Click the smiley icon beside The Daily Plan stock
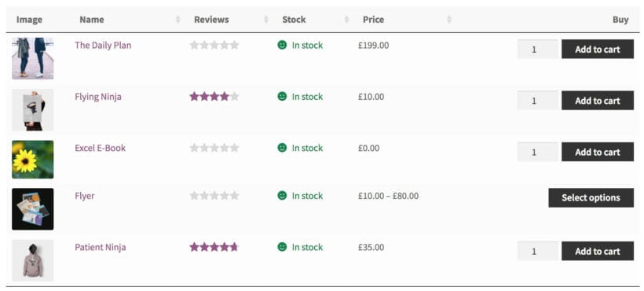644x291 pixels. click(282, 45)
